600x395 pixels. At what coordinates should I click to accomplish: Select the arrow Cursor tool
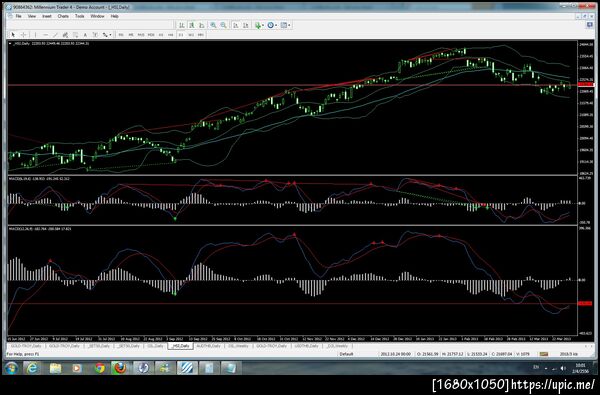(13, 35)
